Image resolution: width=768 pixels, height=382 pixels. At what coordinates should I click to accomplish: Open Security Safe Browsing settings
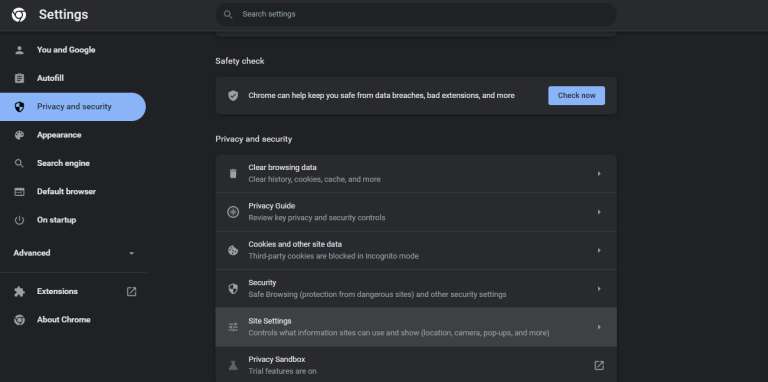[x=416, y=289]
